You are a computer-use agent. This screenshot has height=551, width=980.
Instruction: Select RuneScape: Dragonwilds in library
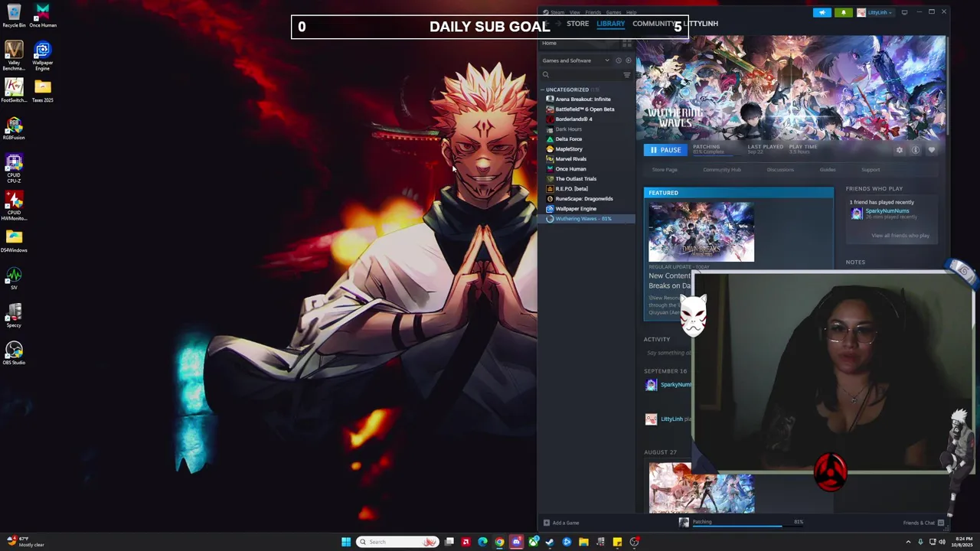(583, 199)
